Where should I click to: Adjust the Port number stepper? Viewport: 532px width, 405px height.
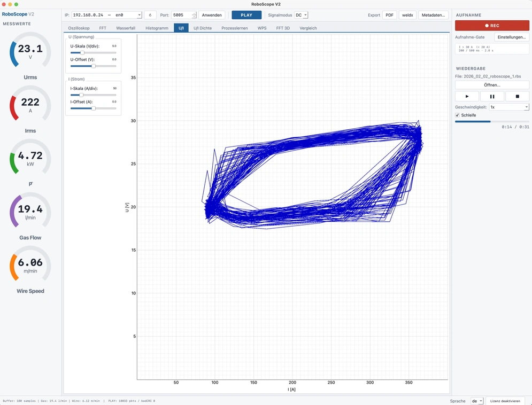[x=194, y=15]
